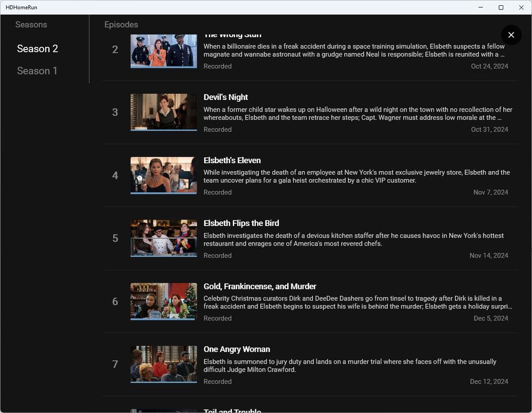Image resolution: width=532 pixels, height=413 pixels.
Task: Click the Dec 5, 2024 date
Action: pyautogui.click(x=491, y=318)
